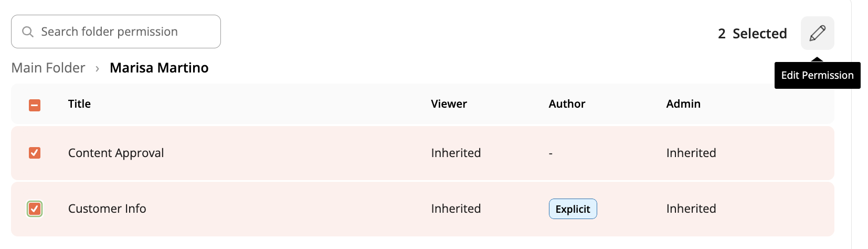Select the Customer Info row title
Viewport: 868px width, 249px height.
(x=107, y=209)
